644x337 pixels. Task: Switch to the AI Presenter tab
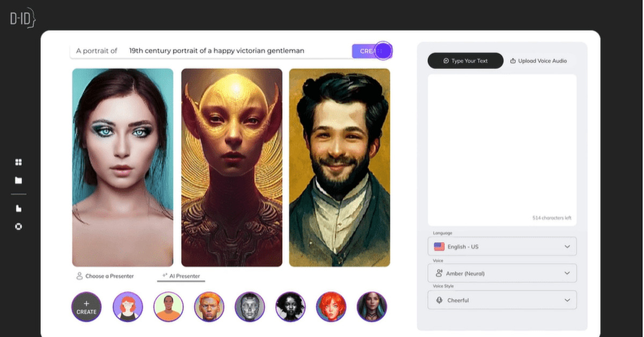click(x=181, y=276)
